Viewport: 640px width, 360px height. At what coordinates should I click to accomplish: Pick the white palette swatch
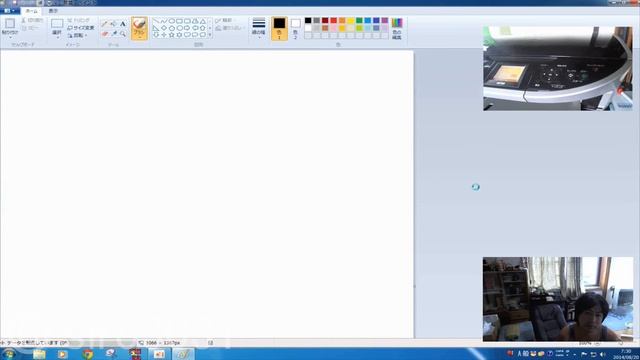pyautogui.click(x=308, y=28)
